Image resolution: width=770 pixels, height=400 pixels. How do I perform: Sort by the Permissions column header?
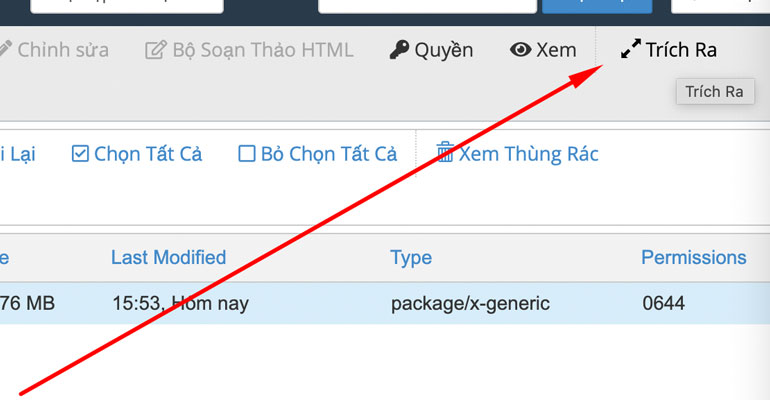click(x=694, y=257)
